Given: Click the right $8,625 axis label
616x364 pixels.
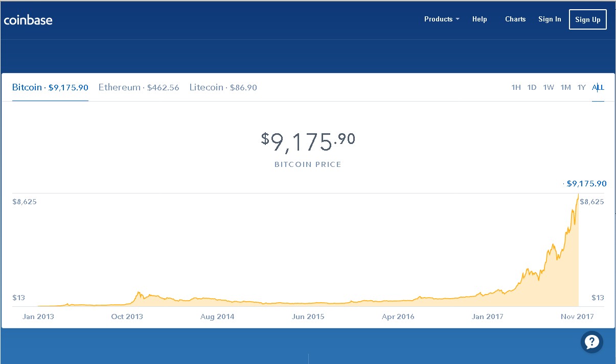Looking at the screenshot, I should click(x=592, y=201).
